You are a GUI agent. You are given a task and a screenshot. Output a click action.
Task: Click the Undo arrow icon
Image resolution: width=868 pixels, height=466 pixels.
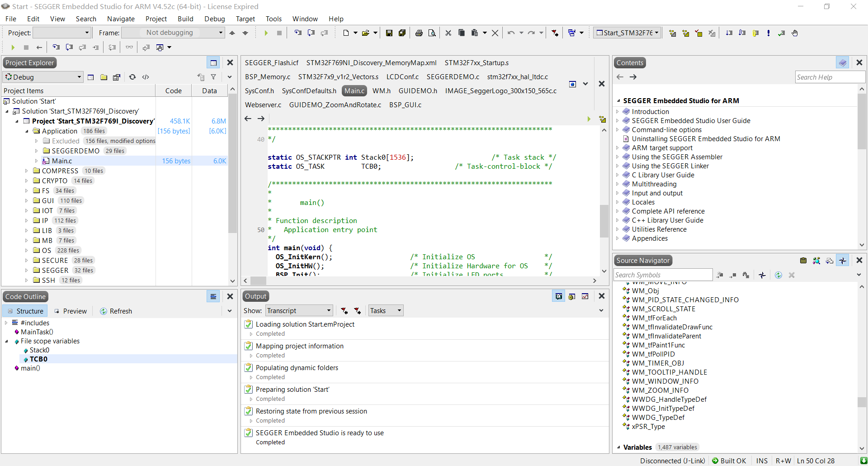pos(511,33)
